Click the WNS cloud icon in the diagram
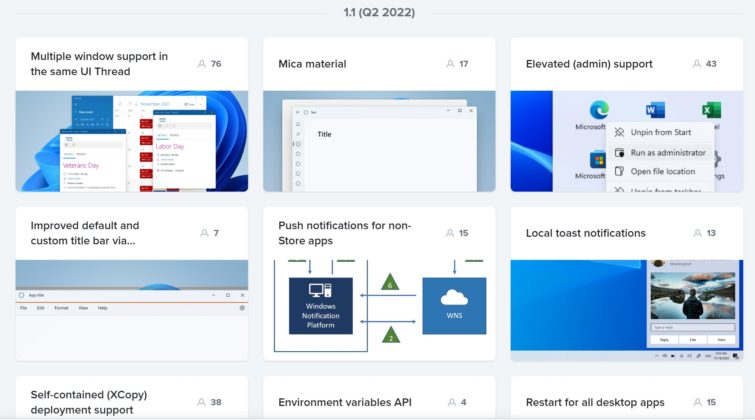Image resolution: width=755 pixels, height=420 pixels. pos(453,298)
